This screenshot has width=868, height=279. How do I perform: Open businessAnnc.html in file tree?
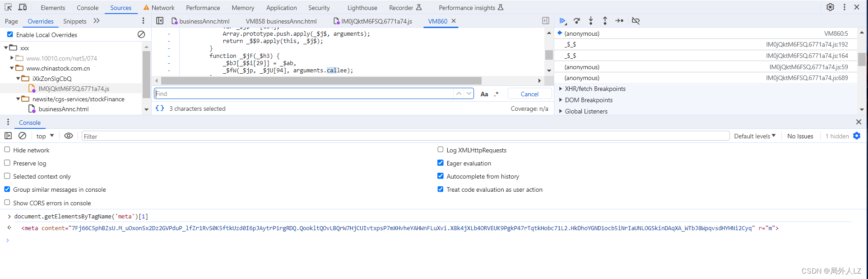click(63, 109)
